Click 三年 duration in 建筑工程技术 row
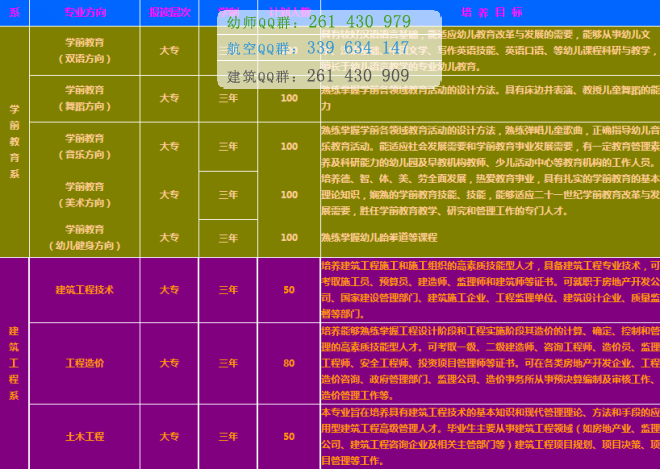This screenshot has height=469, width=660. coord(228,290)
